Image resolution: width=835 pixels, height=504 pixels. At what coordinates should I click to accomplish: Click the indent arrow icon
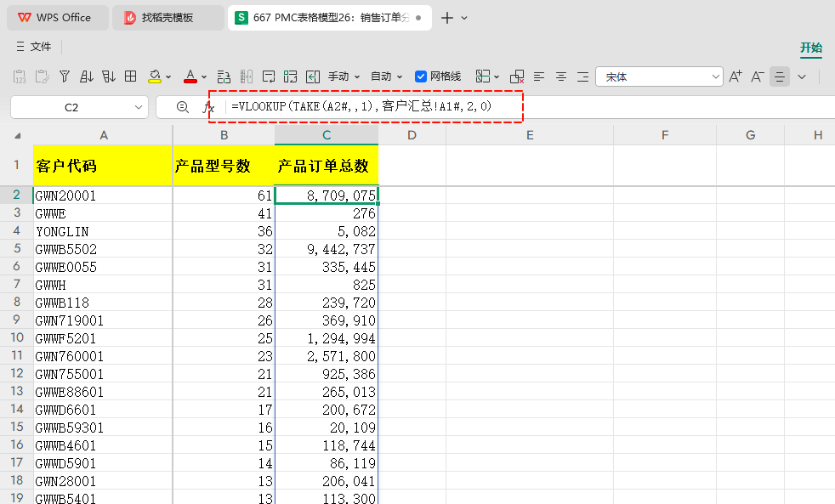pos(313,76)
